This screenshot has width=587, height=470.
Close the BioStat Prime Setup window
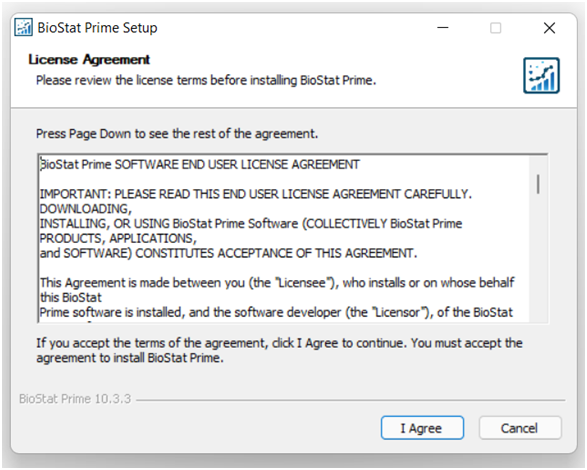549,28
